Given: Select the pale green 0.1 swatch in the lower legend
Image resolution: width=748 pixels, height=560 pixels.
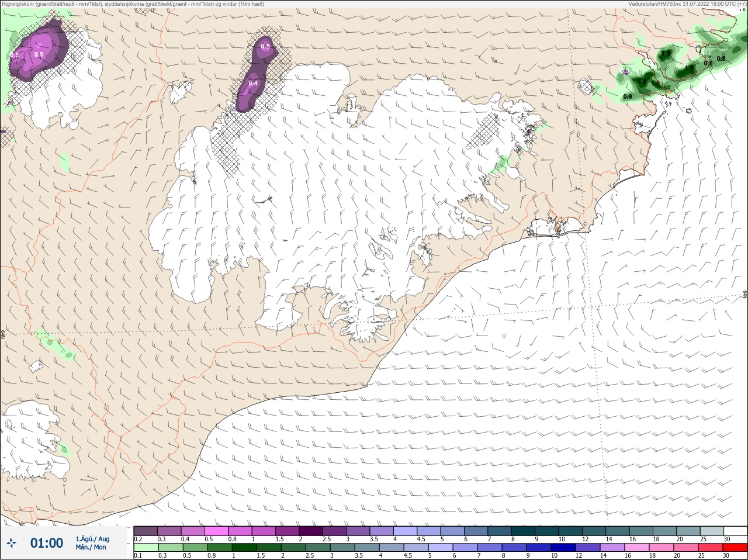Looking at the screenshot, I should click(146, 548).
